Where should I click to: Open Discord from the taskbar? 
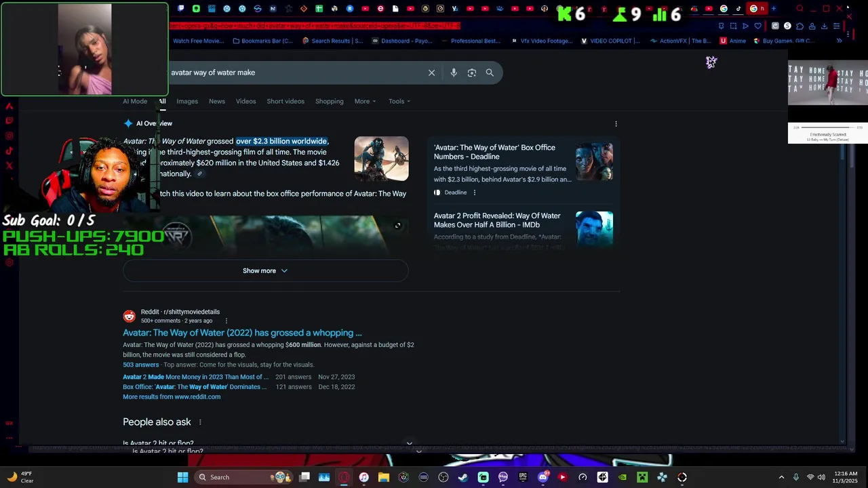(542, 477)
